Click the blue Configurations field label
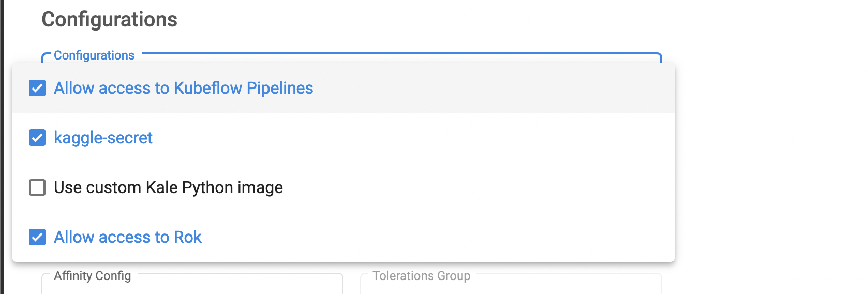The height and width of the screenshot is (294, 868). click(x=94, y=55)
